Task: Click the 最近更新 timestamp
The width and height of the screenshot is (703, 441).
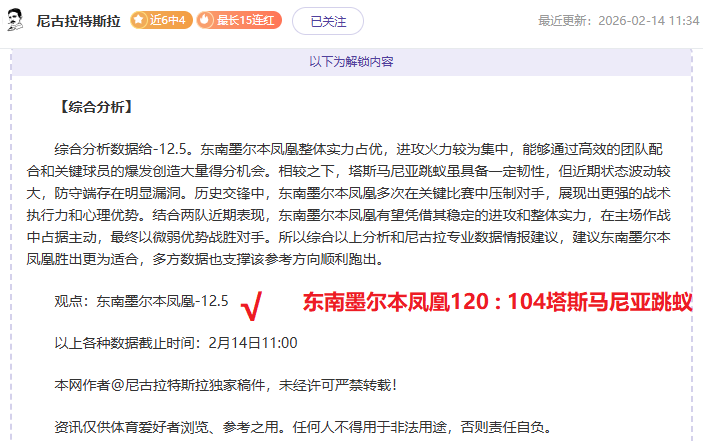Action: (618, 21)
